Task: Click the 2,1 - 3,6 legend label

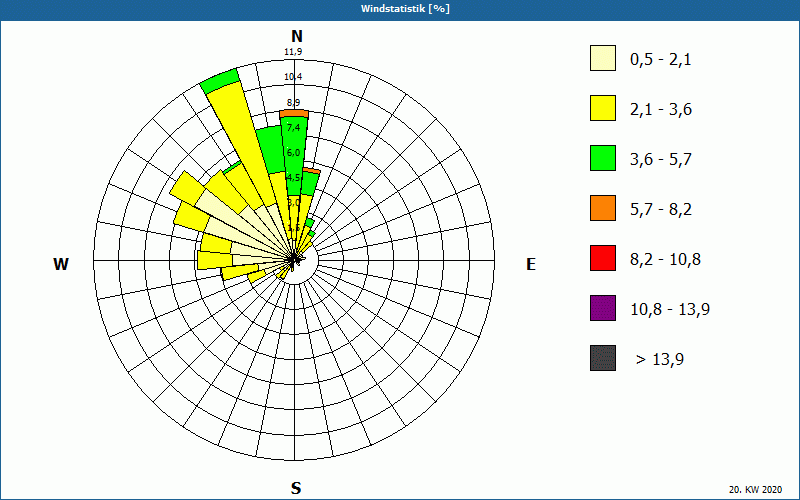Action: coord(661,110)
